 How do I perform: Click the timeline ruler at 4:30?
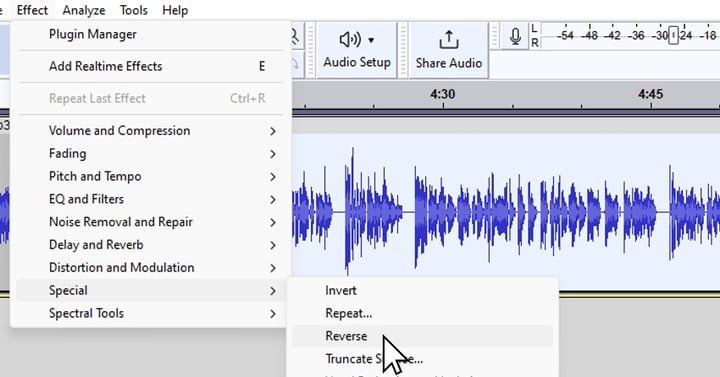pyautogui.click(x=443, y=94)
